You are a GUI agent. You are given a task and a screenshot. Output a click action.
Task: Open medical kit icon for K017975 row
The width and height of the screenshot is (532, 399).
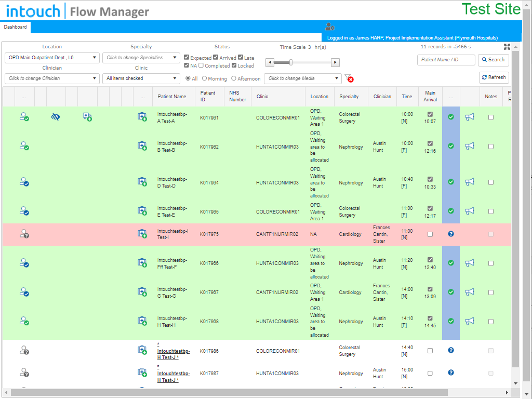point(142,234)
